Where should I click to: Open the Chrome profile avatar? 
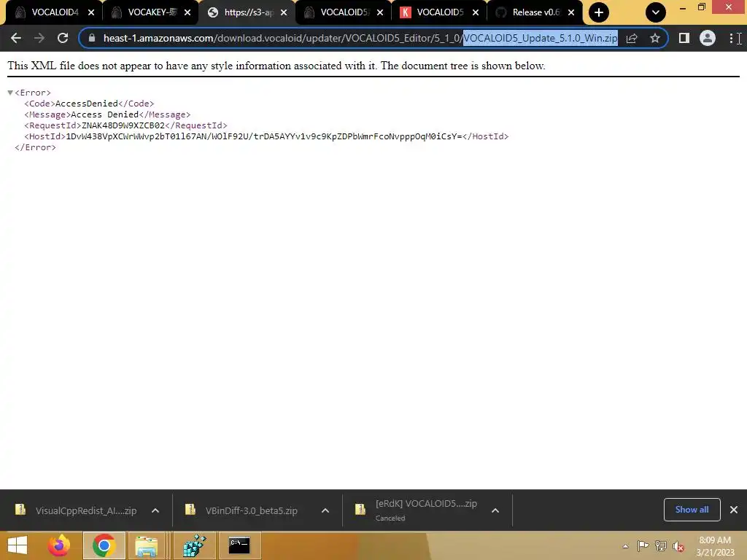[x=708, y=38]
